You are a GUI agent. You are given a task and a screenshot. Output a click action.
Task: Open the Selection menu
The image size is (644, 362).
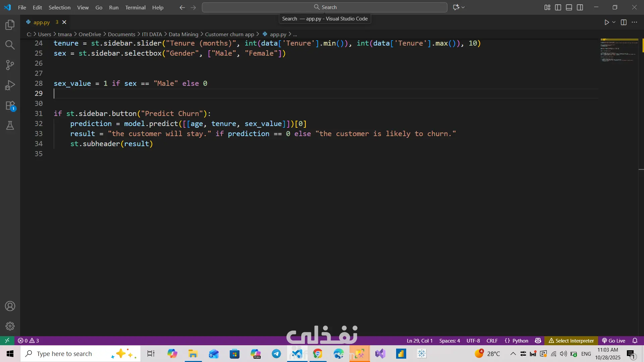[59, 7]
